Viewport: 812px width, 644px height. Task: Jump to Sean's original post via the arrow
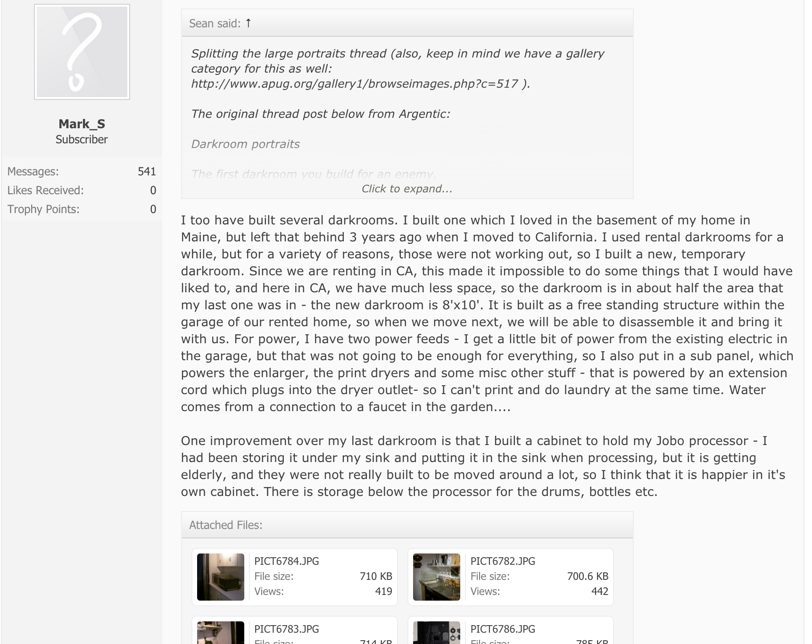249,23
